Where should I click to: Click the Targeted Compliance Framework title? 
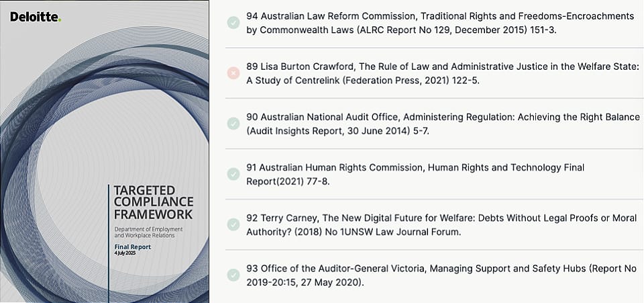pos(153,202)
